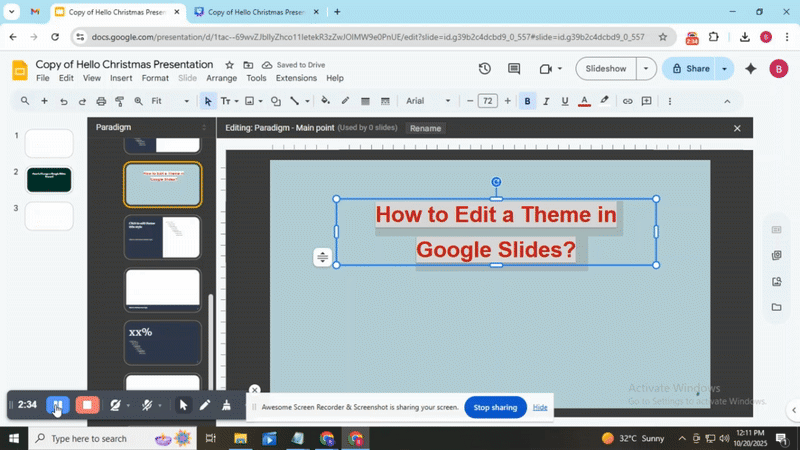The height and width of the screenshot is (450, 800).
Task: Click the undo arrow icon
Action: pos(64,101)
